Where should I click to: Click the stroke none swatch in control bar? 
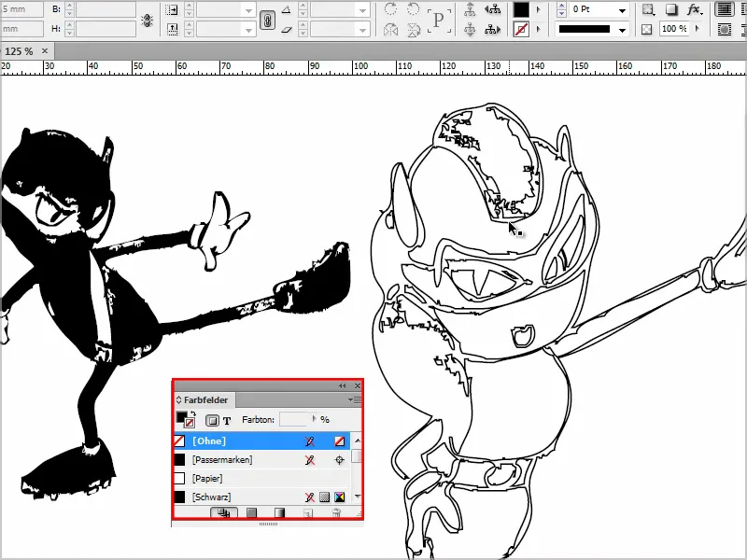coord(521,30)
